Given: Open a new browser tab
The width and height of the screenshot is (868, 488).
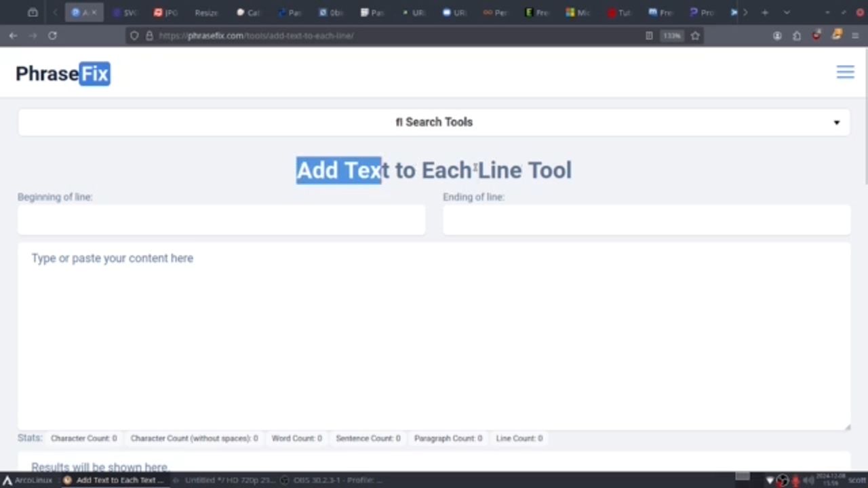Looking at the screenshot, I should coord(765,12).
